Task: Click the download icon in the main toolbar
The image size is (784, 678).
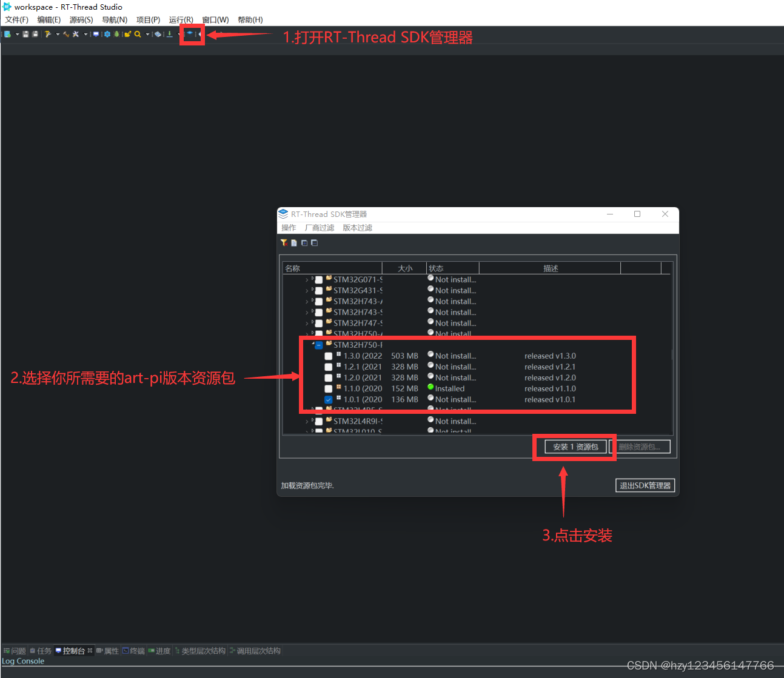Action: [x=170, y=34]
